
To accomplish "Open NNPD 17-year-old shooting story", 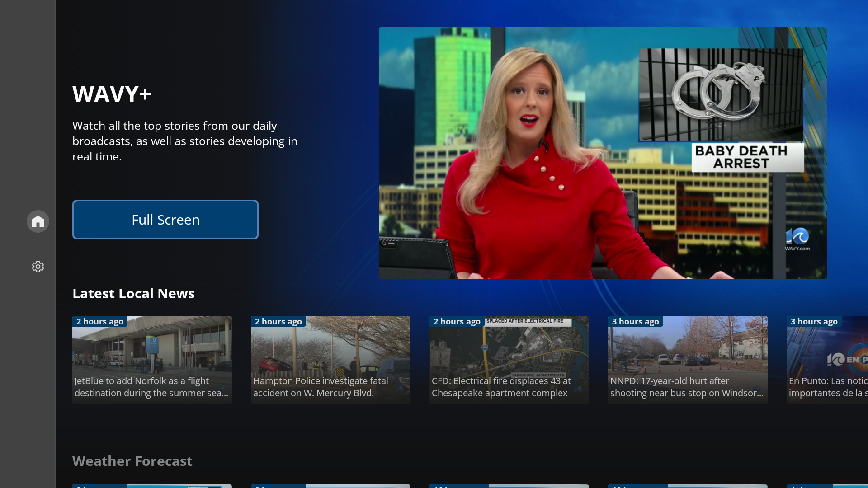I will pyautogui.click(x=688, y=359).
